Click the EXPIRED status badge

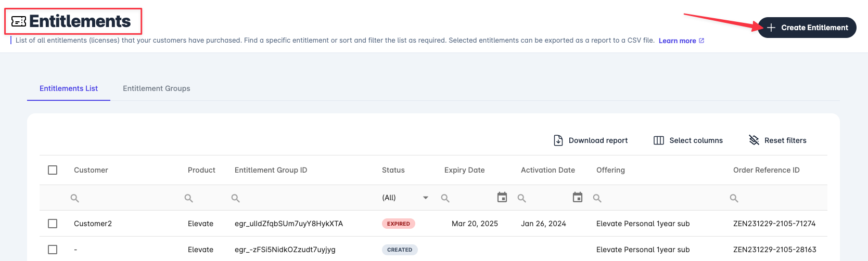pos(399,224)
